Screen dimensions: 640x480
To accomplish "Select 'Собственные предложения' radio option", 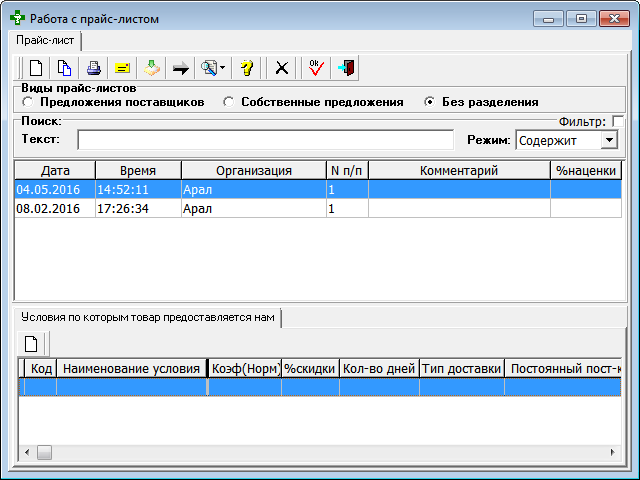I will pyautogui.click(x=229, y=102).
